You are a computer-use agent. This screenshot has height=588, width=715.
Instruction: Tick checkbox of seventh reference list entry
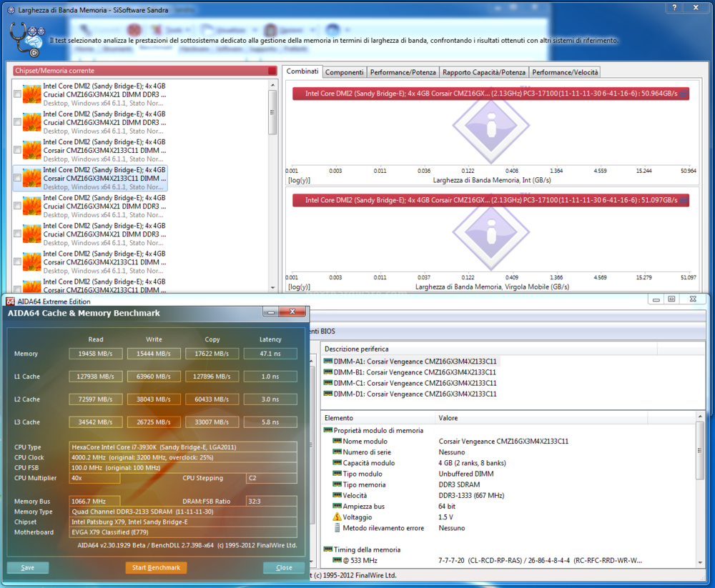coord(17,261)
